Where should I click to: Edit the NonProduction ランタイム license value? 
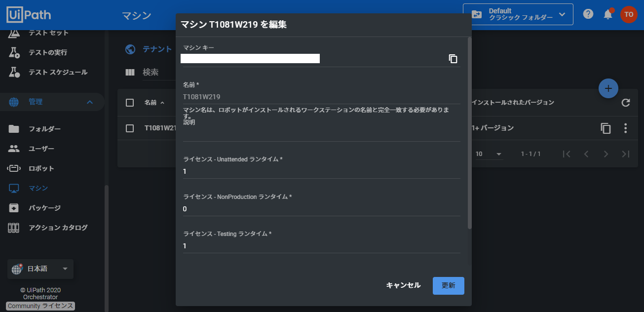[x=321, y=209]
